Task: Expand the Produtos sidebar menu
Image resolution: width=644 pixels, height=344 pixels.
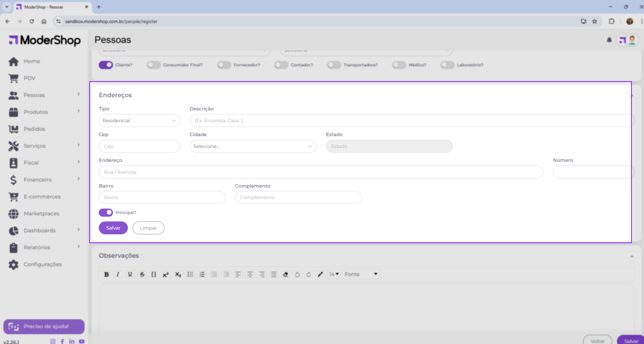Action: (36, 112)
